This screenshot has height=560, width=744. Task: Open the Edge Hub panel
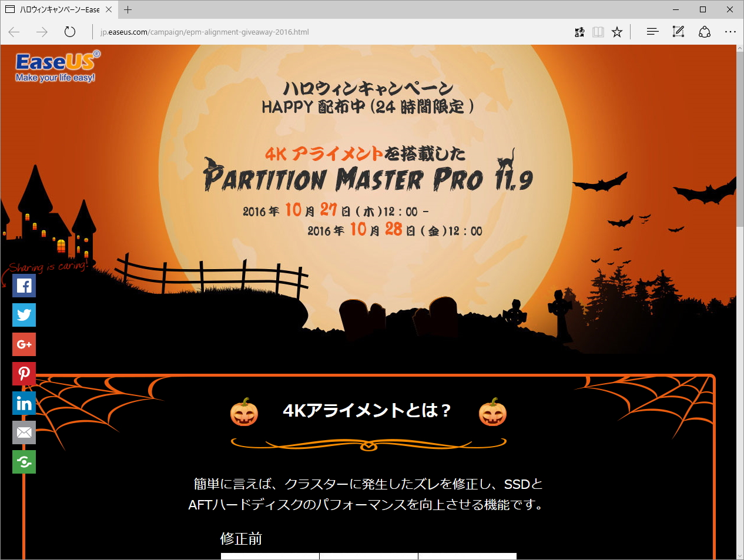click(x=652, y=32)
